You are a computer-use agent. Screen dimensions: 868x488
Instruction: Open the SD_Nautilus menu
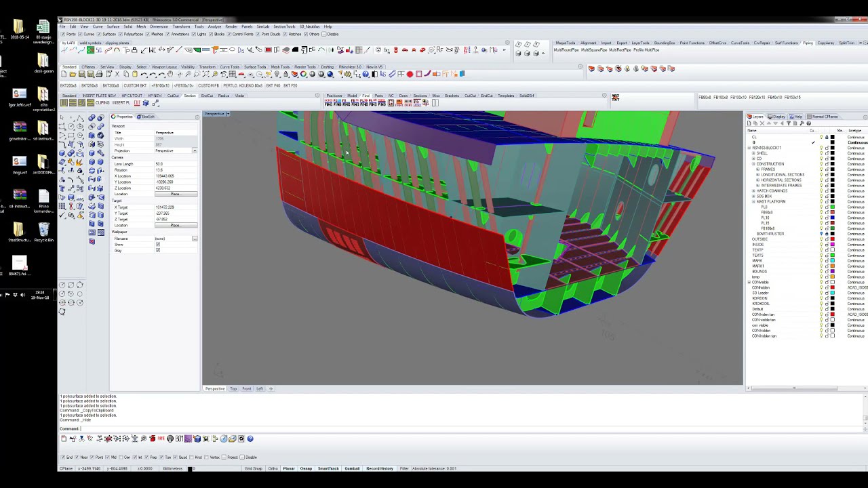[309, 26]
